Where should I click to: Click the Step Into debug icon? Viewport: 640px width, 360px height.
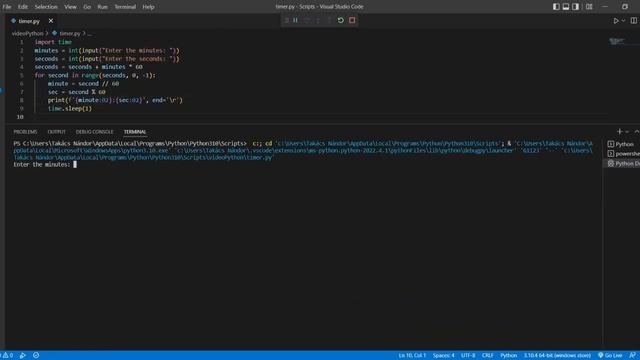(318, 20)
